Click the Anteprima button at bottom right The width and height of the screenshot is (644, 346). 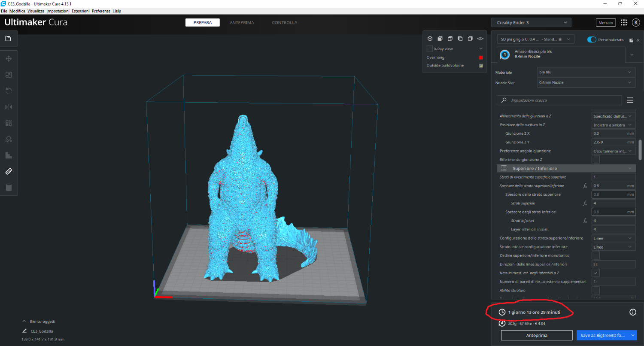coord(537,335)
